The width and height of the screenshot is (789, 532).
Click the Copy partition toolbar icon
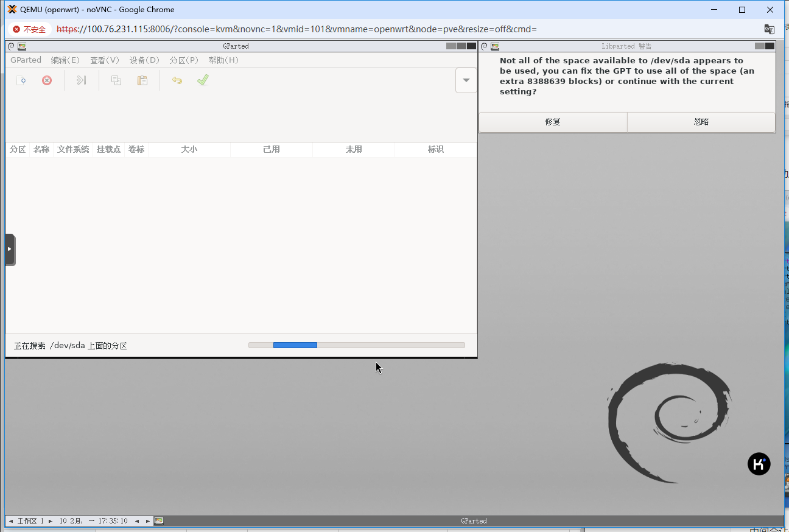(116, 80)
